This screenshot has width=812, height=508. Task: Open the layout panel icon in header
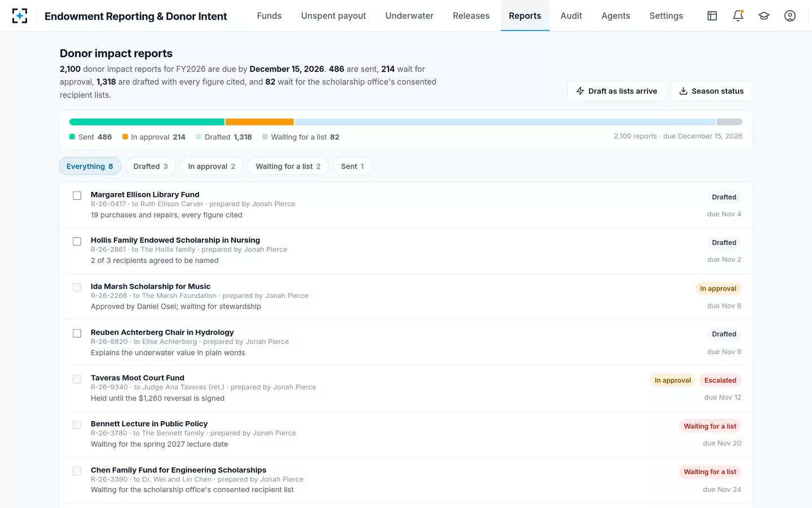click(712, 16)
